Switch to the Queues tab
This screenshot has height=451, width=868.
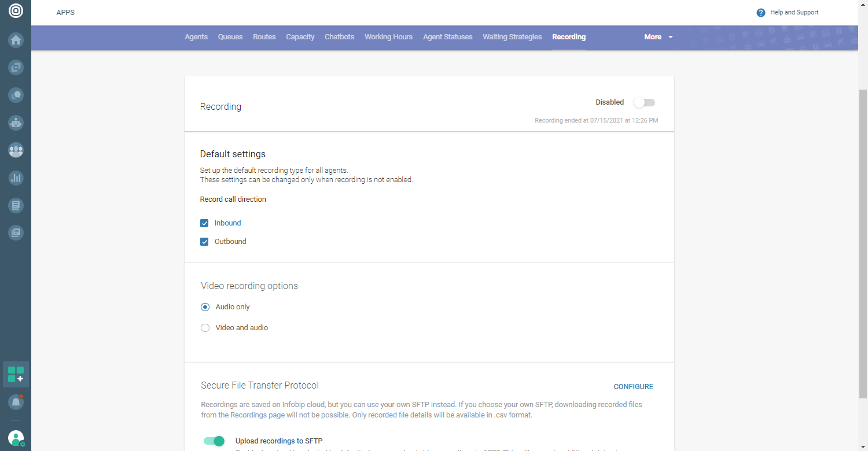pyautogui.click(x=230, y=37)
